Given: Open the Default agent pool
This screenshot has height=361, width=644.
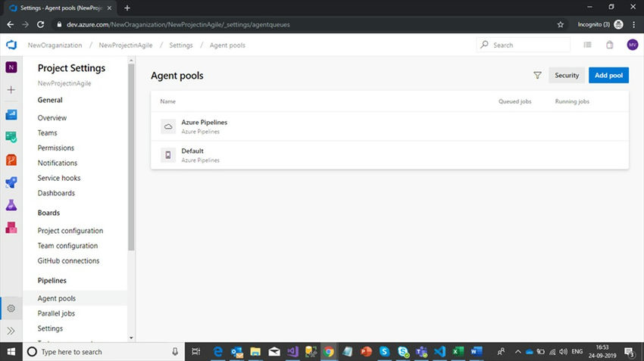Looking at the screenshot, I should [389, 155].
